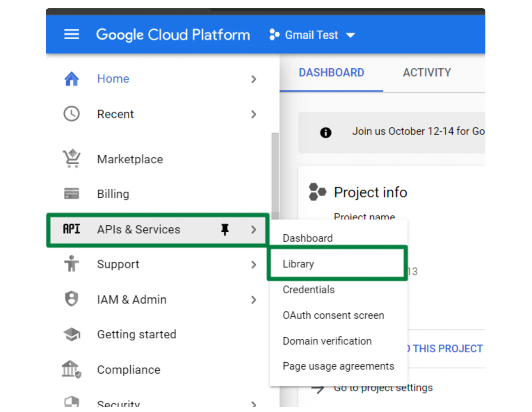Screen dimensions: 532x412
Task: Click the Security shield icon
Action: (72, 402)
